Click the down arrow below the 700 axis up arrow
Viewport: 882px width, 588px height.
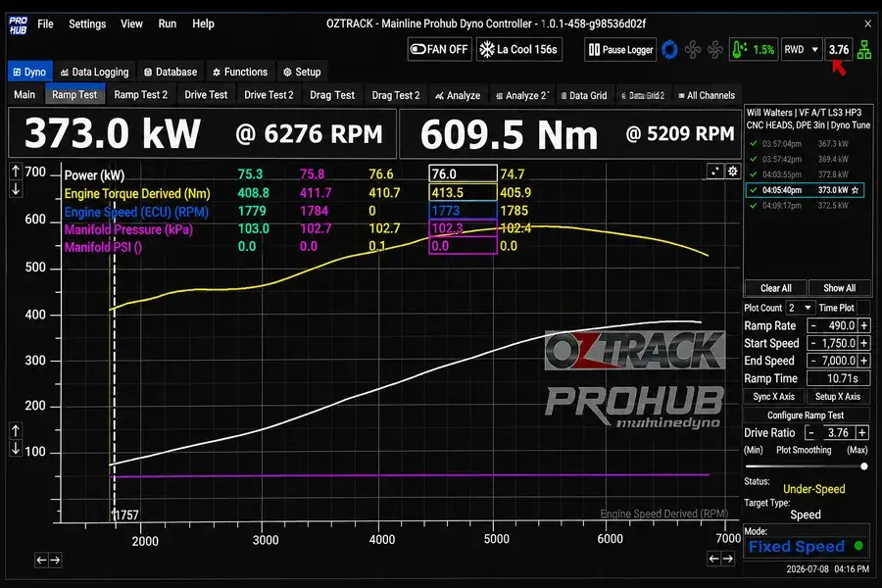pyautogui.click(x=16, y=189)
